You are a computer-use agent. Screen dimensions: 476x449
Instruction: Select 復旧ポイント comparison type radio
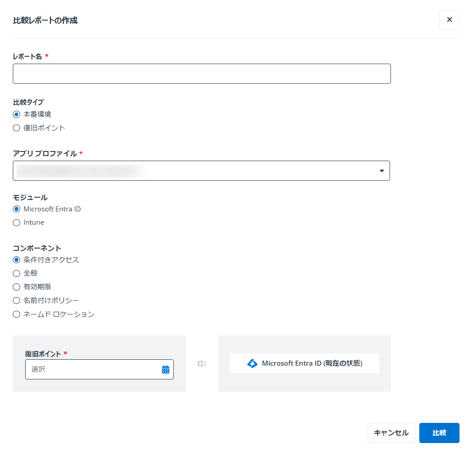(16, 128)
